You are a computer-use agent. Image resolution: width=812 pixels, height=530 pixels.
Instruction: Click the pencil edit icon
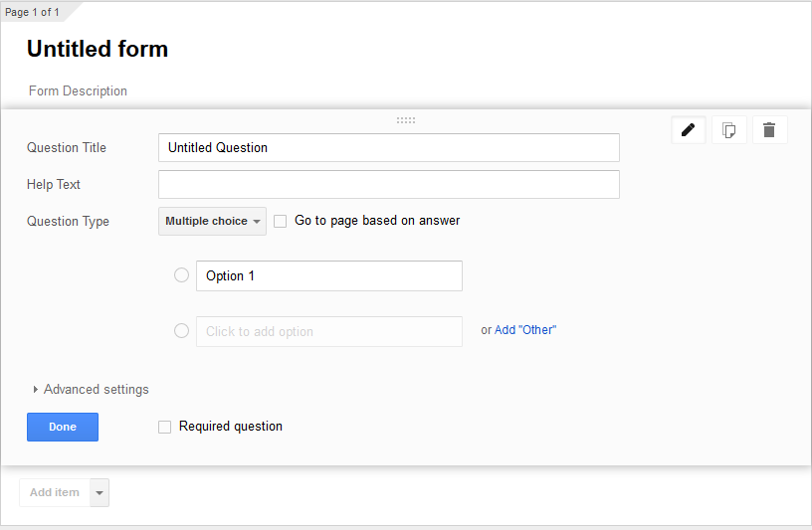click(688, 130)
